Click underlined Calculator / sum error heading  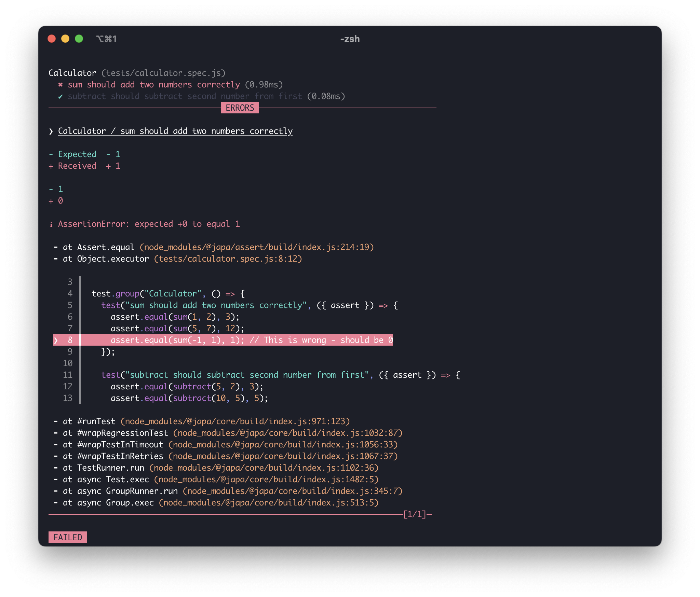(175, 131)
